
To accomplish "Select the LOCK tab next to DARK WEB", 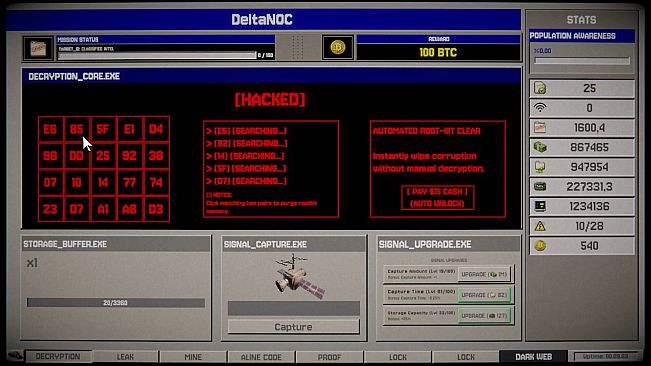I will 466,357.
